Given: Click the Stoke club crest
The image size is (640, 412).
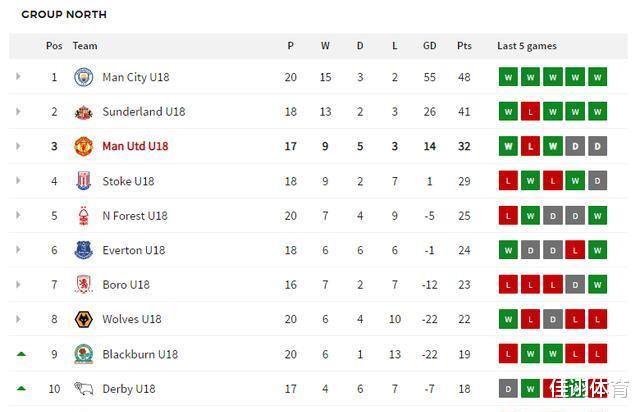Looking at the screenshot, I should [x=84, y=181].
